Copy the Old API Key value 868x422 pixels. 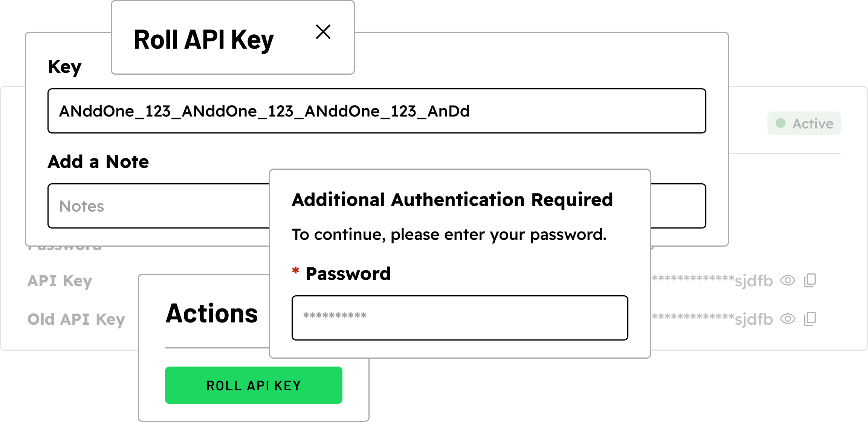[810, 319]
